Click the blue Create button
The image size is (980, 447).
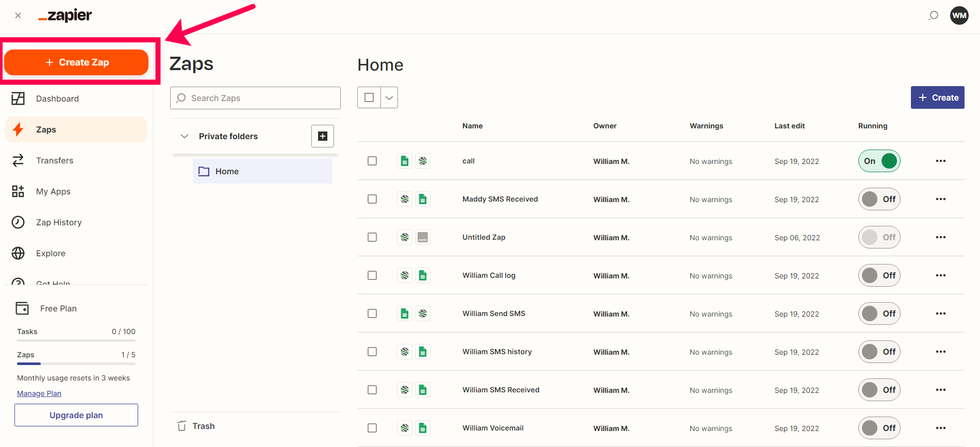(937, 97)
